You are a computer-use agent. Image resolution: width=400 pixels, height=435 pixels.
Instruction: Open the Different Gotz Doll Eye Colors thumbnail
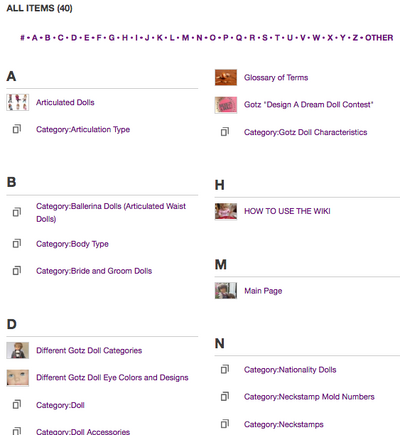point(18,378)
